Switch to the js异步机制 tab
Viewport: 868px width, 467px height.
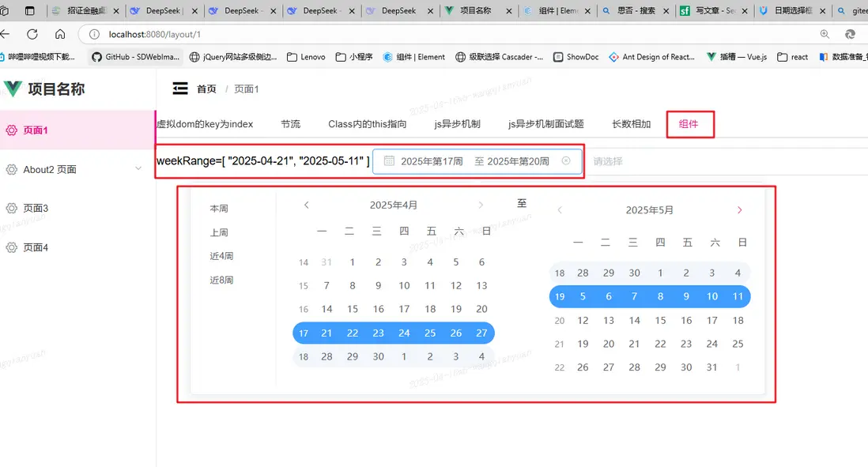pyautogui.click(x=457, y=124)
